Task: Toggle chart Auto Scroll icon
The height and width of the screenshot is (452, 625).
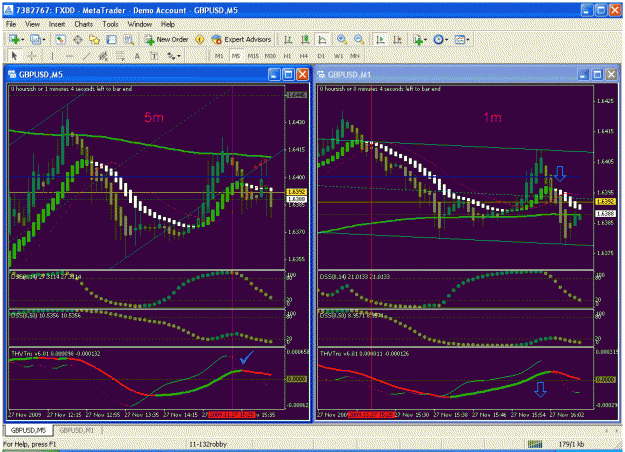Action: [380, 39]
